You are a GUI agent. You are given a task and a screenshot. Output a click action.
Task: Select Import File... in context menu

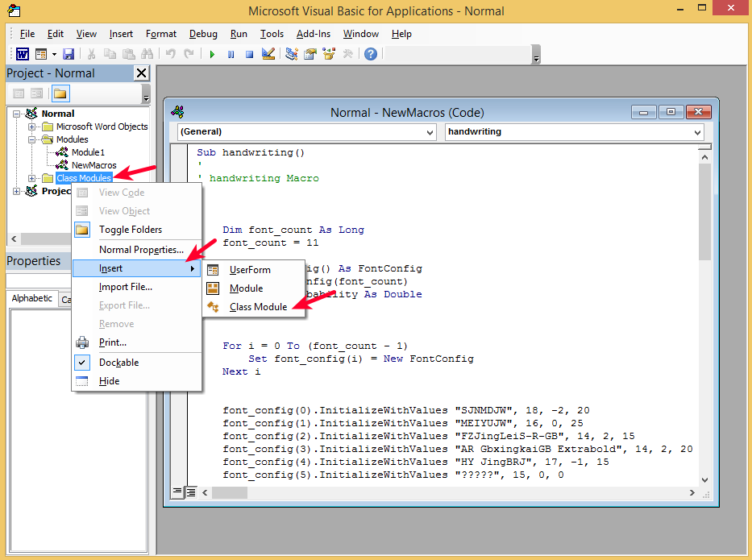coord(126,287)
